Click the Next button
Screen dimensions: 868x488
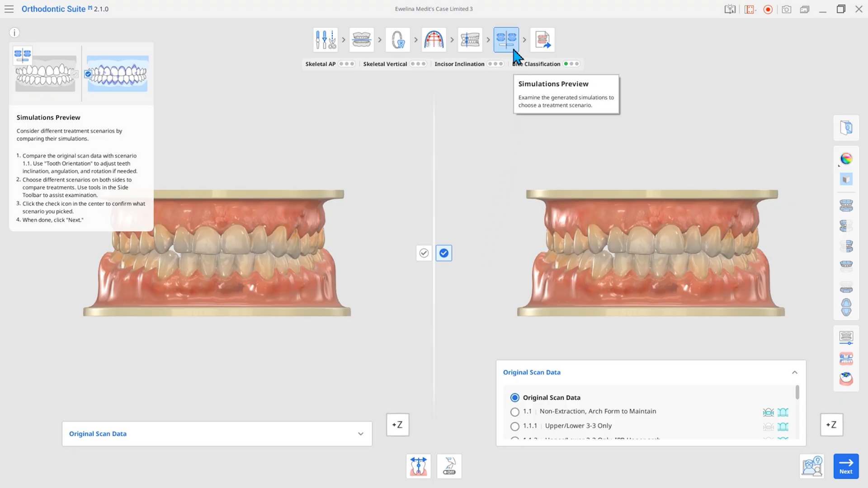pyautogui.click(x=845, y=466)
